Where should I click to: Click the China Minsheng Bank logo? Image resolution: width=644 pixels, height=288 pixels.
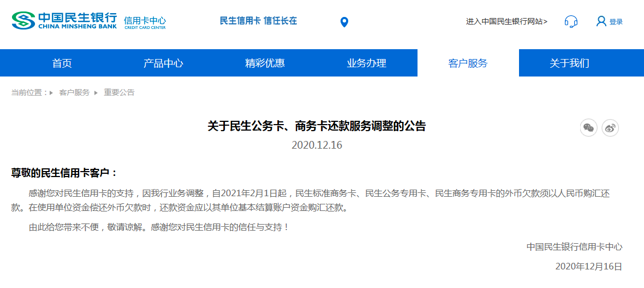click(x=64, y=21)
